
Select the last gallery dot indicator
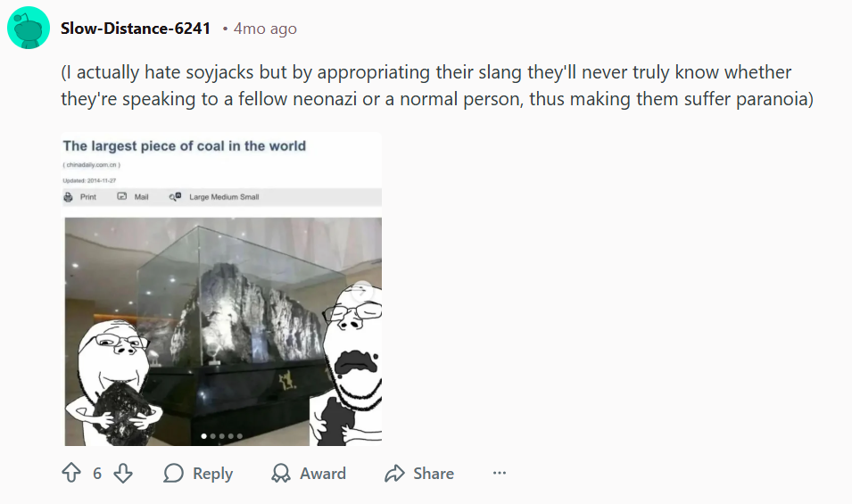click(240, 436)
